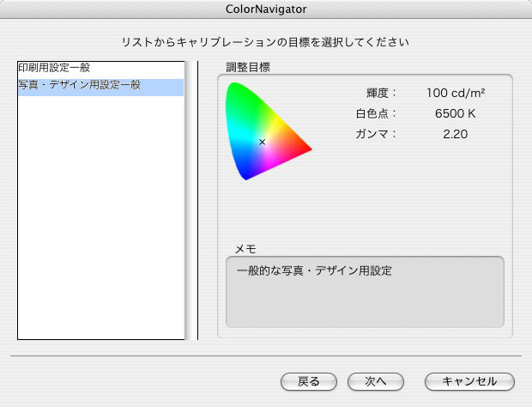
Task: Click the メモ heading
Action: 245,249
